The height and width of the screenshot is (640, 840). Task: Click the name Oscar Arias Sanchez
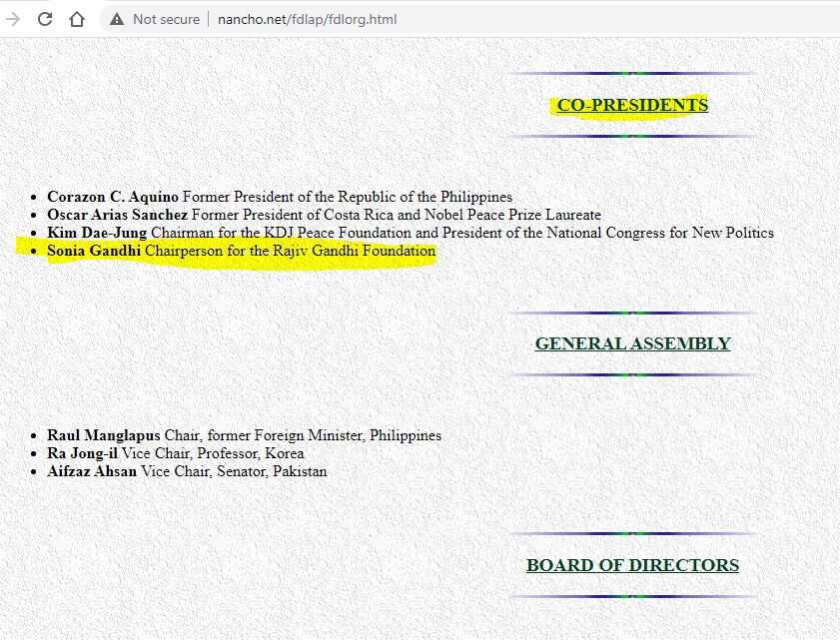(x=117, y=215)
